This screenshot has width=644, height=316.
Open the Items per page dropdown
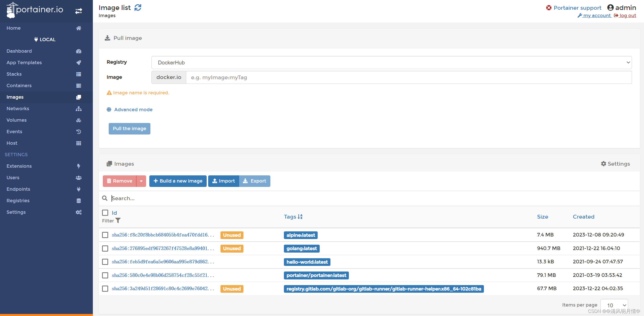(x=614, y=305)
